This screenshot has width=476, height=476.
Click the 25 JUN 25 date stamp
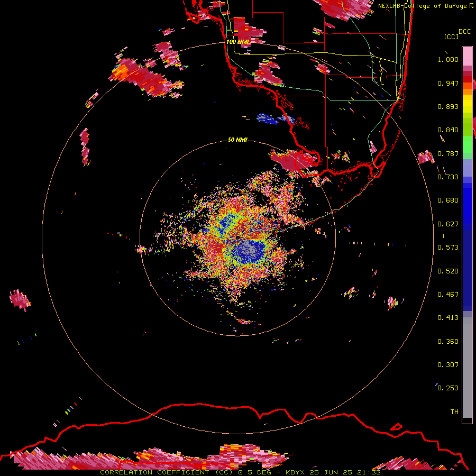[x=331, y=472]
